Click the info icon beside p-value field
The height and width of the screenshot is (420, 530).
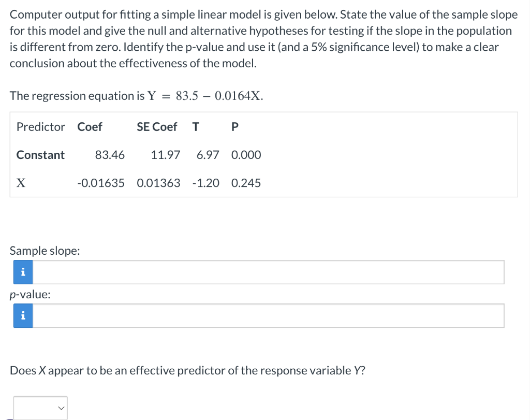22,315
